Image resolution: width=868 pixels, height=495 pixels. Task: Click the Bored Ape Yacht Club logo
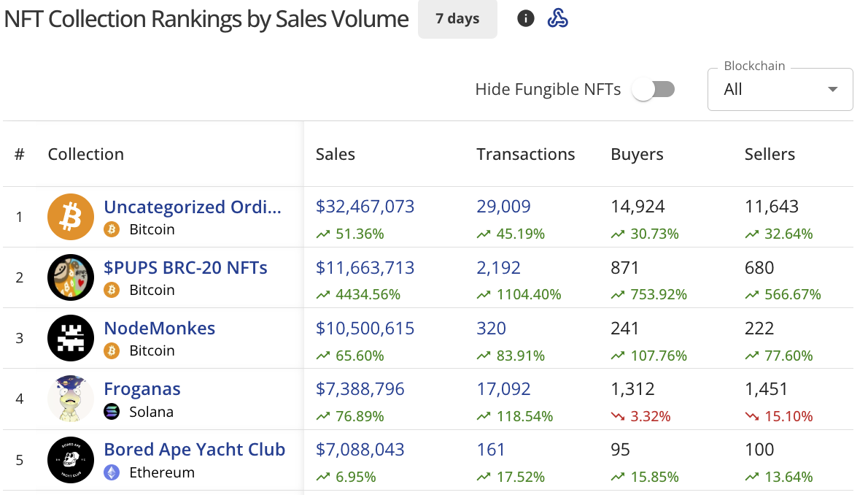click(x=70, y=459)
